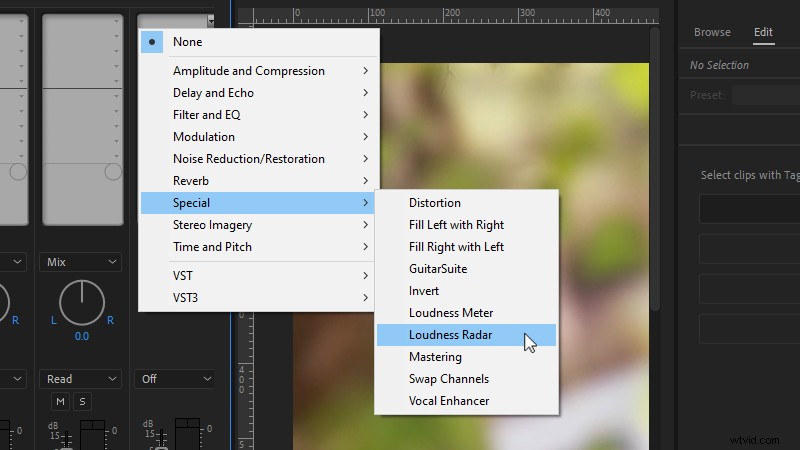Viewport: 800px width, 450px height.
Task: Mute the track with M button
Action: [x=60, y=402]
